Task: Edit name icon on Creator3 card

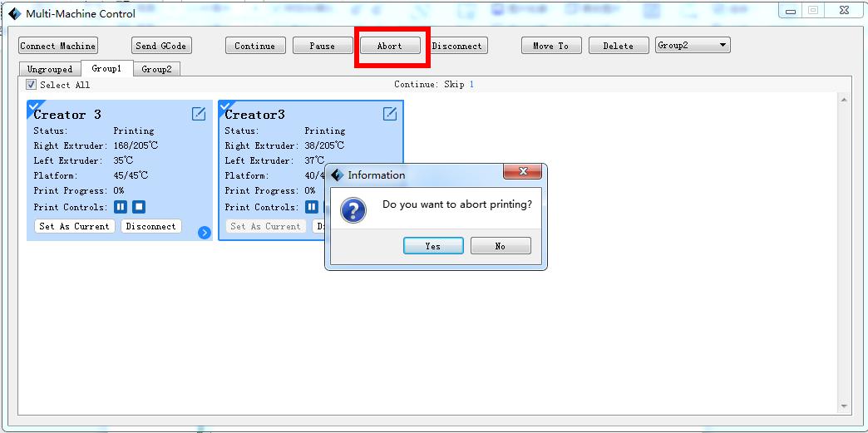Action: coord(390,114)
